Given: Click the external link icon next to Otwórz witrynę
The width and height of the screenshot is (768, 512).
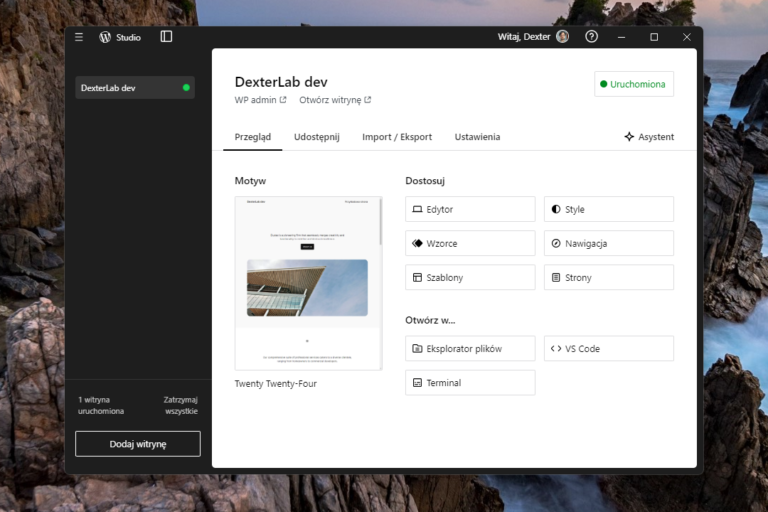Looking at the screenshot, I should pos(367,99).
